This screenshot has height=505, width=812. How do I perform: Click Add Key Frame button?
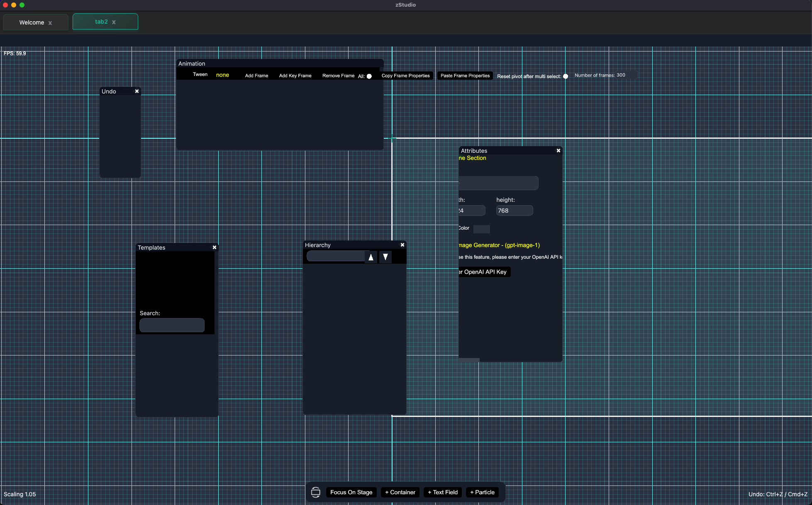[295, 76]
